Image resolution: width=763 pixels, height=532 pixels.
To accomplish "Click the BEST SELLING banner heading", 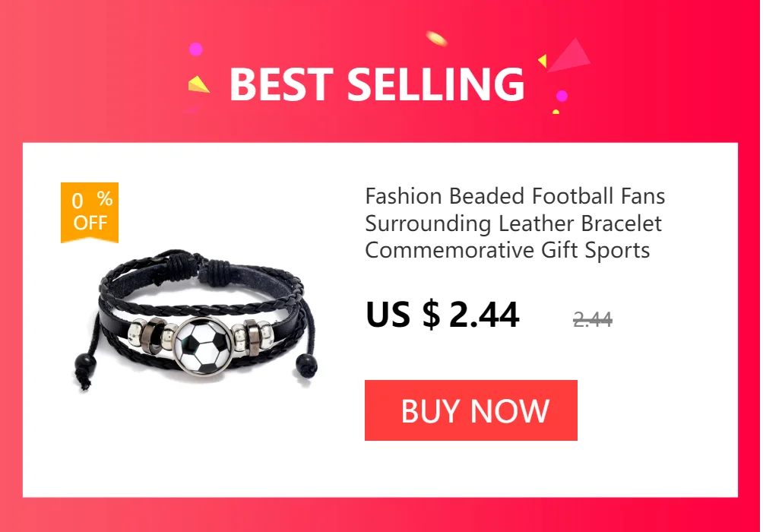I will coord(377,84).
